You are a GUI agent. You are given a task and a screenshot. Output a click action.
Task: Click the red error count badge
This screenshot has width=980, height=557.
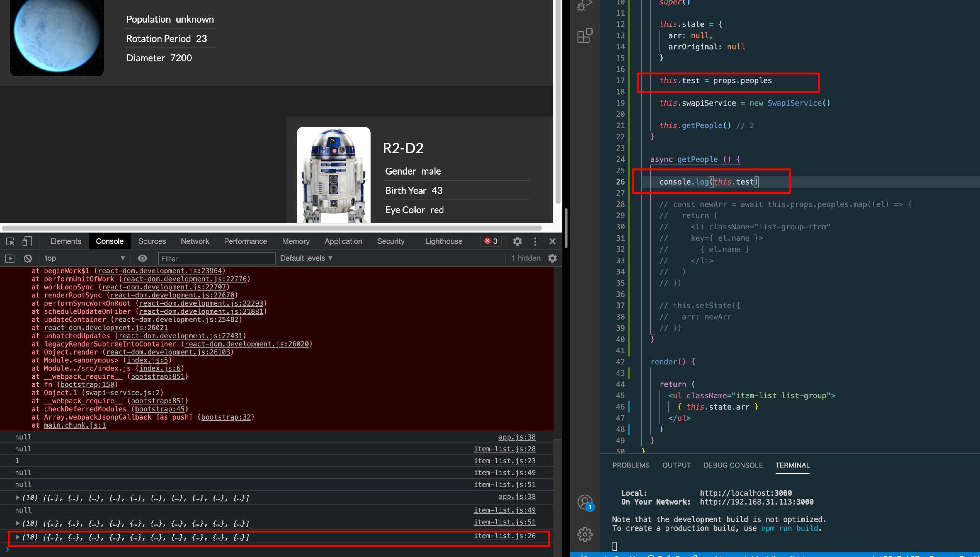pos(491,241)
